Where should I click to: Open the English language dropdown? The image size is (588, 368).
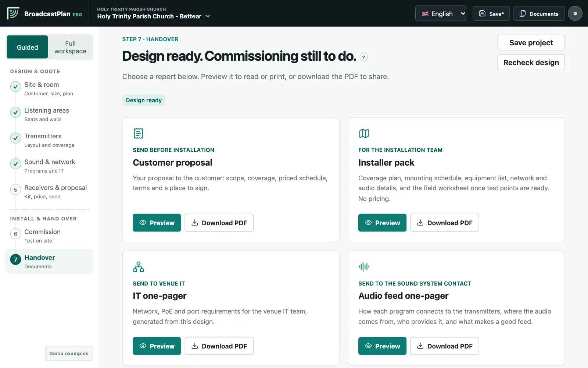click(441, 14)
